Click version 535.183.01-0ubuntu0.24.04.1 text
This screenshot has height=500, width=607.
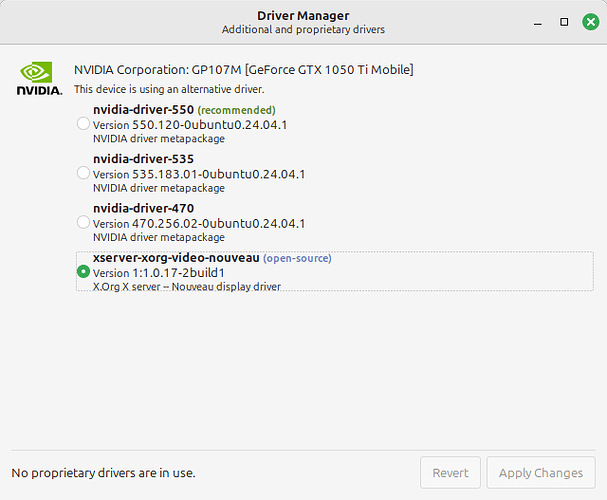(x=199, y=174)
